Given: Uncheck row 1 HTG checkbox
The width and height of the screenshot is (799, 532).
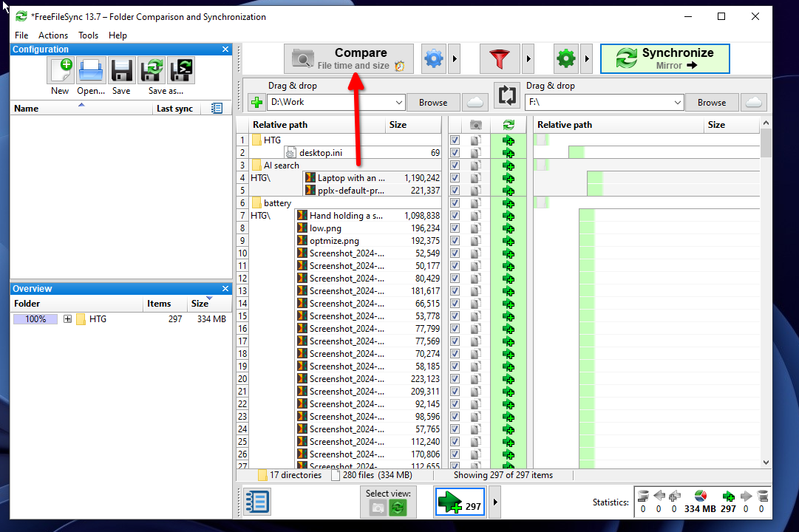Looking at the screenshot, I should click(x=455, y=140).
